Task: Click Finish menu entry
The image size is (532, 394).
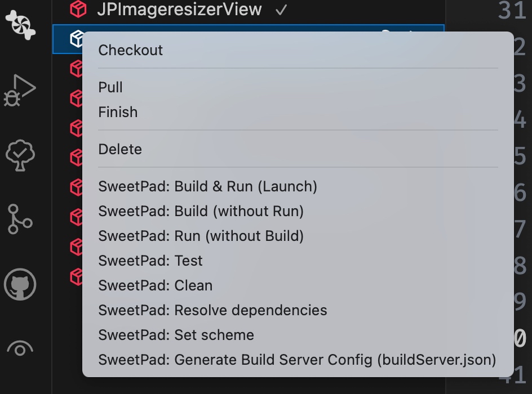Action: tap(118, 112)
